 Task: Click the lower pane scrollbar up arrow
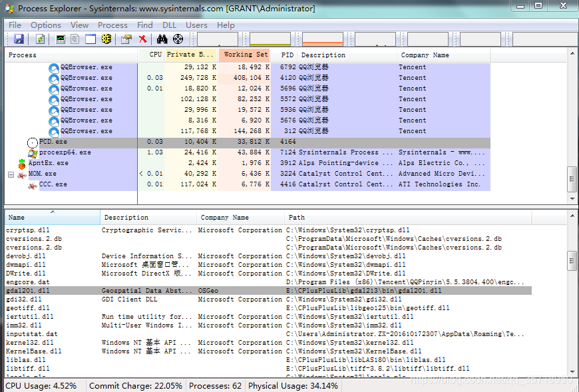(x=572, y=216)
